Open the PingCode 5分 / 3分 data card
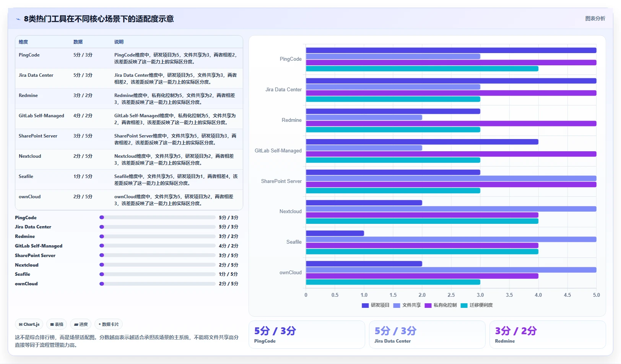Image resolution: width=621 pixels, height=364 pixels. point(307,335)
